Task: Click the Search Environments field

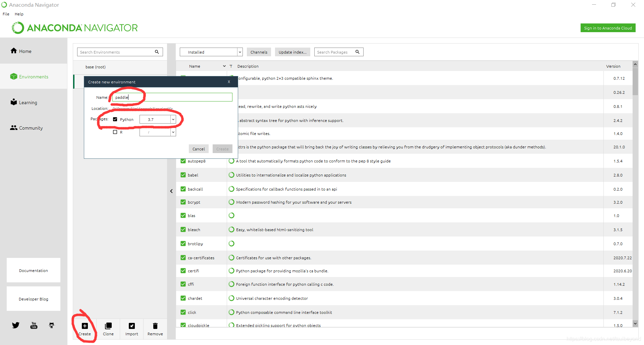Action: [120, 52]
